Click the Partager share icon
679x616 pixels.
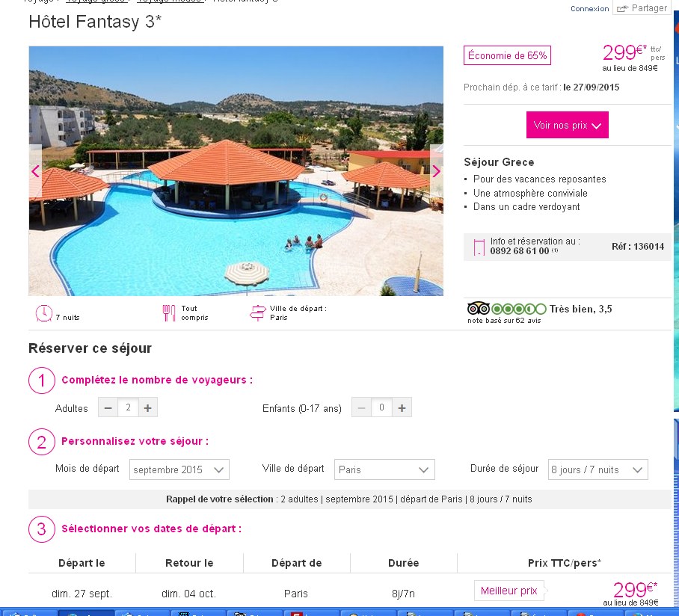pyautogui.click(x=623, y=8)
